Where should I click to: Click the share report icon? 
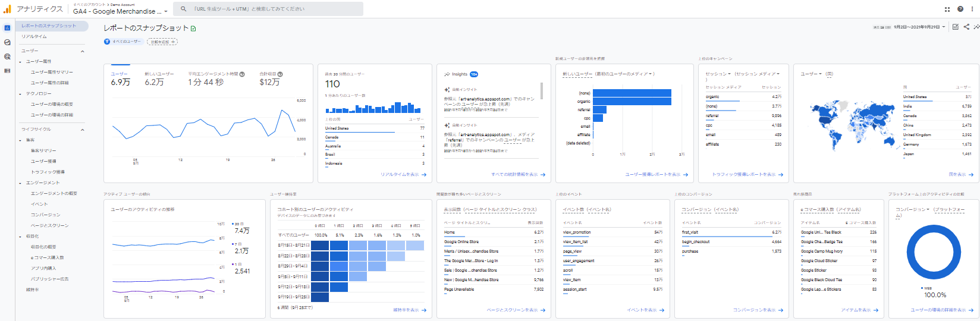pos(966,27)
